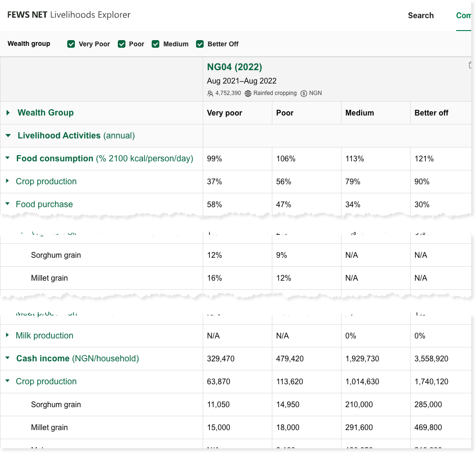Click the 469,800 Millet grain income
476x453 pixels.
[x=428, y=428]
